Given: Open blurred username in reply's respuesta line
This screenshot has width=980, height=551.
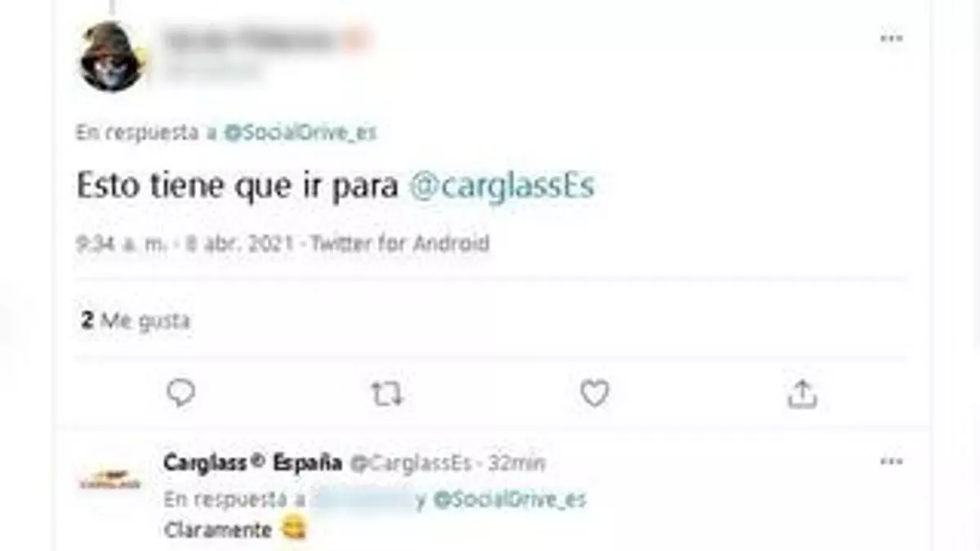Looking at the screenshot, I should coord(363,499).
